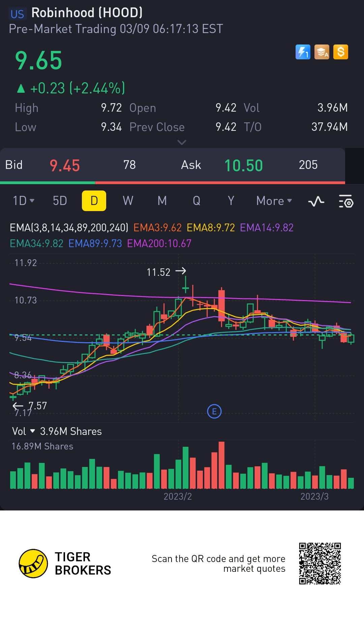Viewport: 364px width, 617px height.
Task: Tap the Pre-Market Trading timestamp line
Action: click(116, 29)
